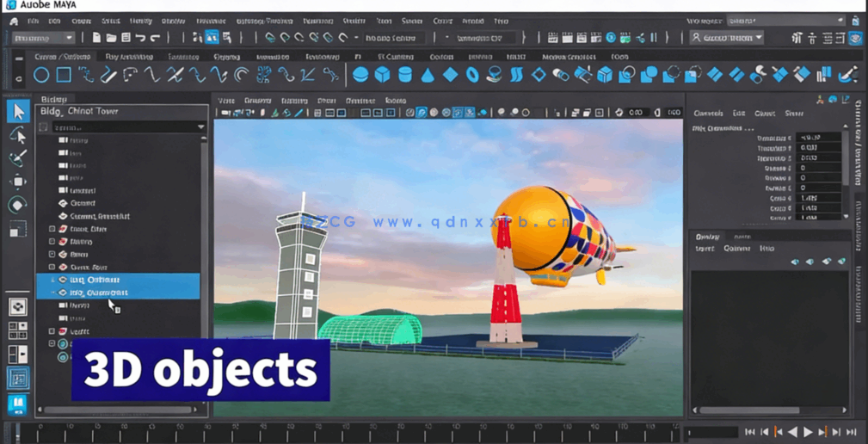Open the first viewport panel menu
The image size is (868, 444).
pos(226,100)
